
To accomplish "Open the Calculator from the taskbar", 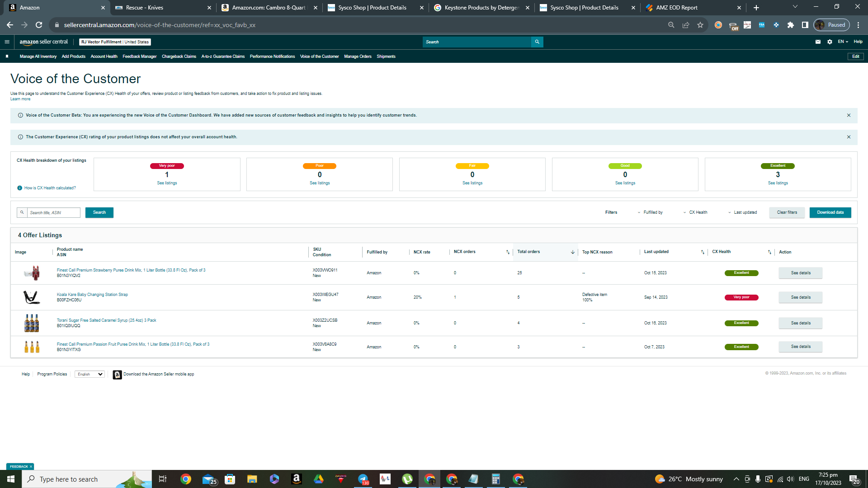I will click(x=495, y=479).
